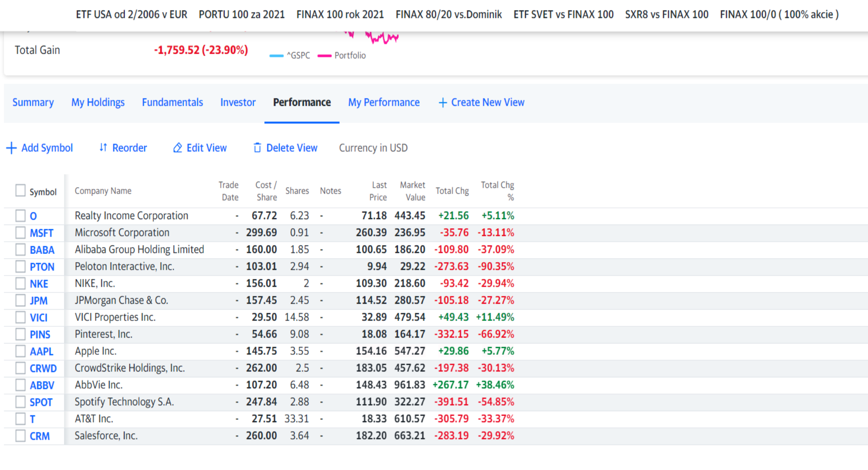
Task: Select the ETF SVET vs FINAX 100 portfolio
Action: pyautogui.click(x=563, y=14)
